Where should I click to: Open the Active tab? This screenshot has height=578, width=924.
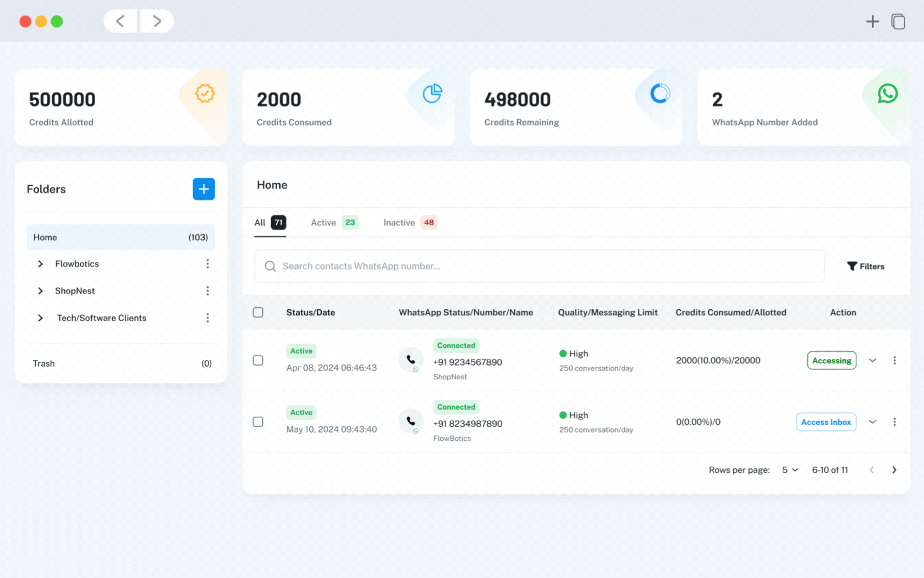pos(323,222)
